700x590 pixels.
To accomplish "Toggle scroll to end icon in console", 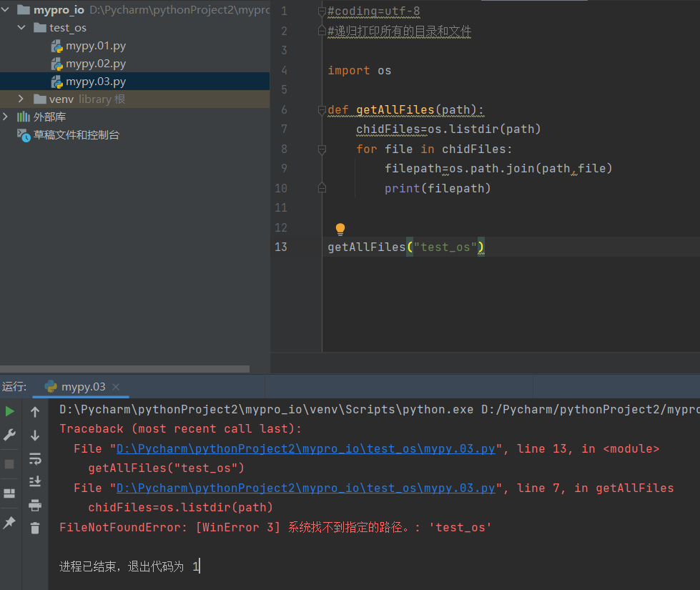I will (35, 481).
